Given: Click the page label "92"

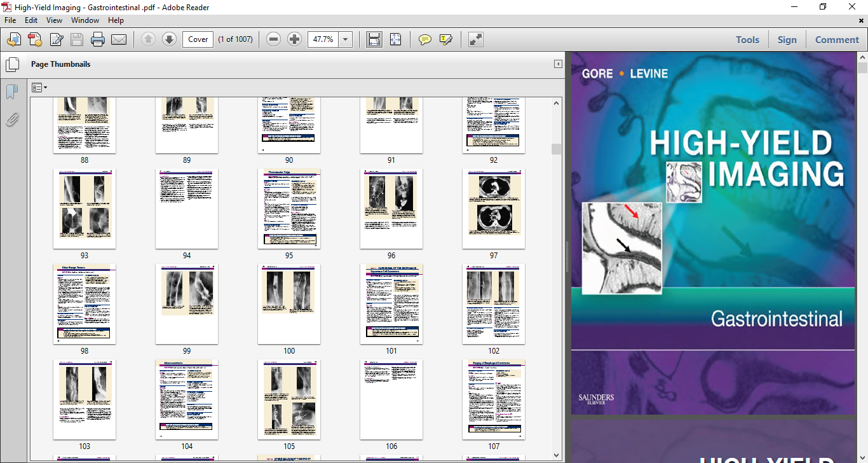Looking at the screenshot, I should tap(494, 160).
